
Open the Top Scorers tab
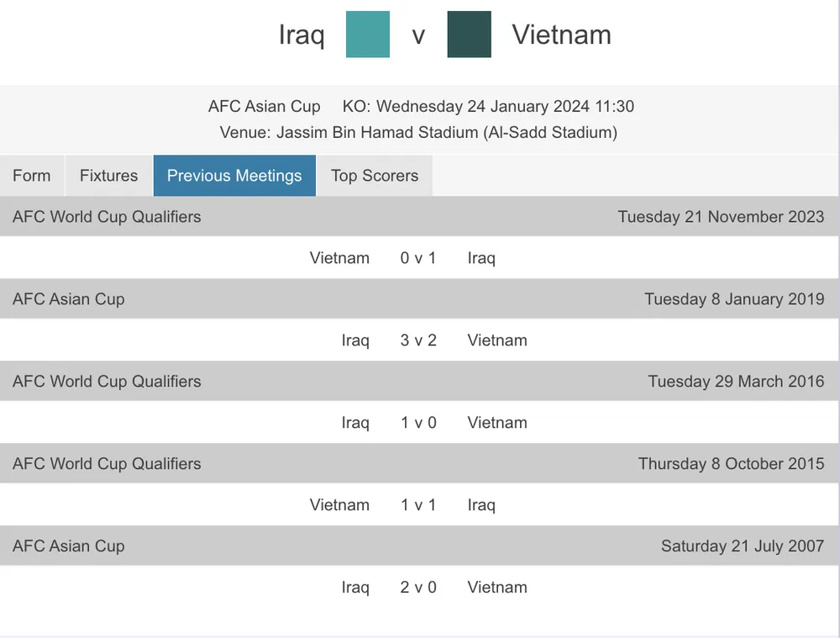(x=374, y=176)
